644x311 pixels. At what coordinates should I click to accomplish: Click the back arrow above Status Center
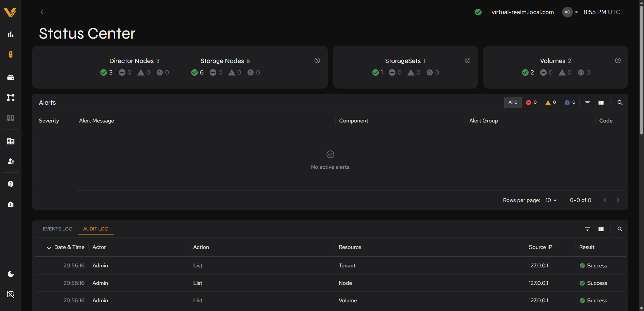[43, 12]
